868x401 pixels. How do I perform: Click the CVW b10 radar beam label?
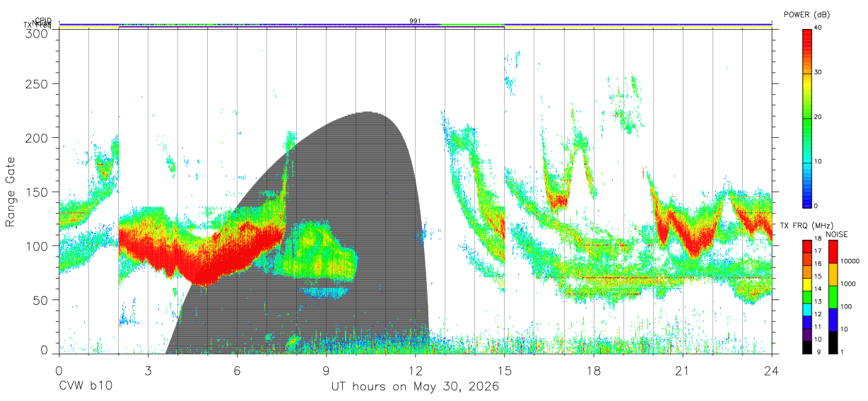coord(84,387)
